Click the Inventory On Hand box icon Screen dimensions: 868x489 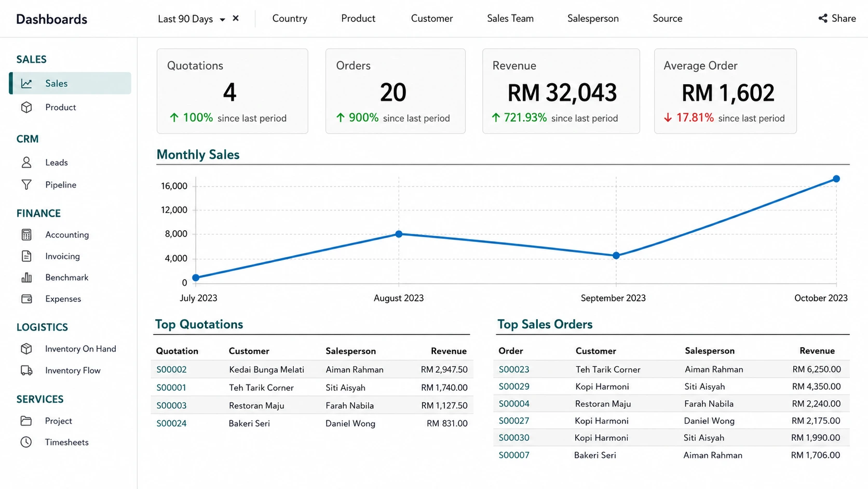[x=26, y=349]
